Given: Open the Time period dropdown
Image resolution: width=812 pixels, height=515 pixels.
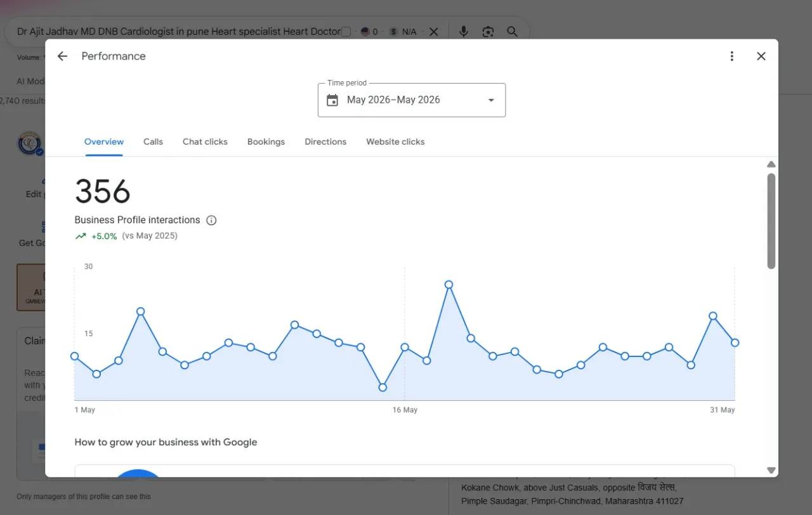Looking at the screenshot, I should pyautogui.click(x=412, y=100).
